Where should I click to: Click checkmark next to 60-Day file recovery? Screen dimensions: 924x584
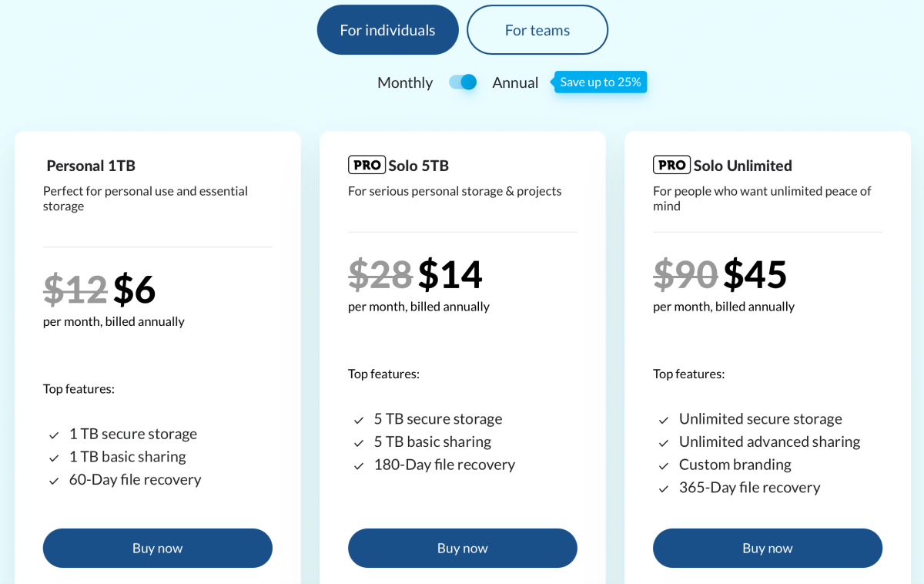pyautogui.click(x=54, y=481)
